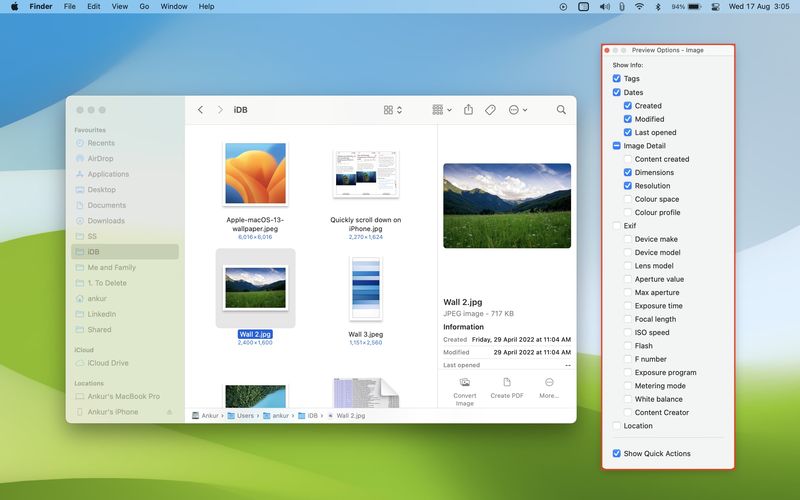Open the File menu

(x=70, y=7)
